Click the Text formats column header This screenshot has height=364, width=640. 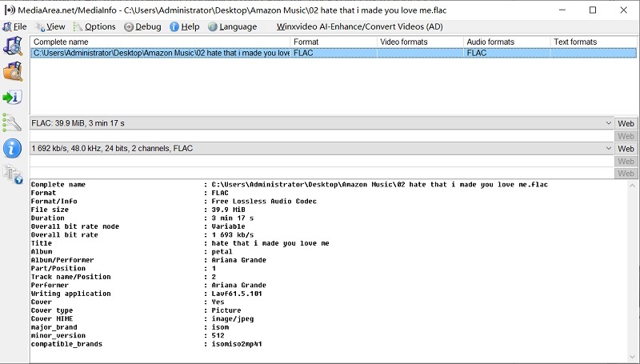pyautogui.click(x=594, y=42)
